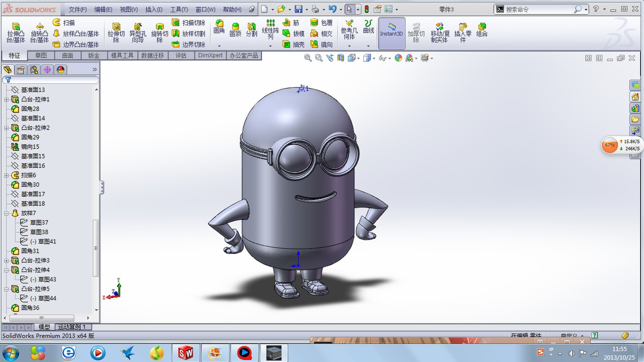Viewport: 644px width, 362px height.
Task: Open the 文件(F) menu
Action: (78, 9)
